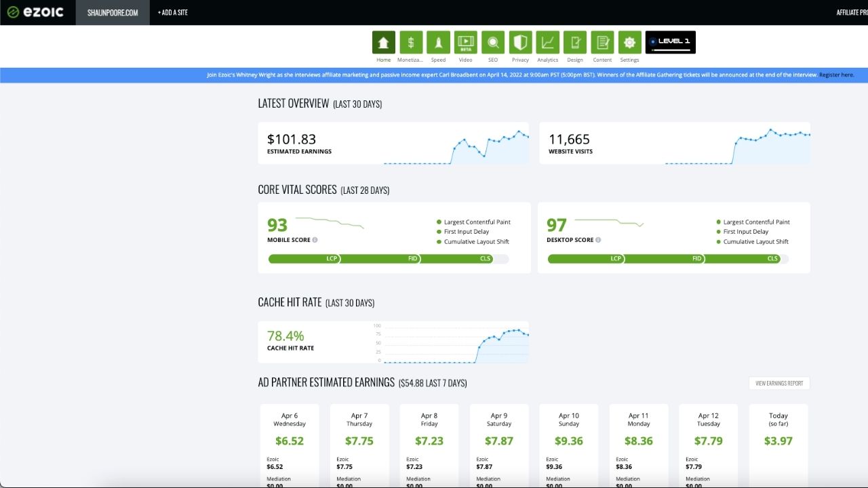Open the Content document icon
The image size is (868, 488).
point(602,43)
